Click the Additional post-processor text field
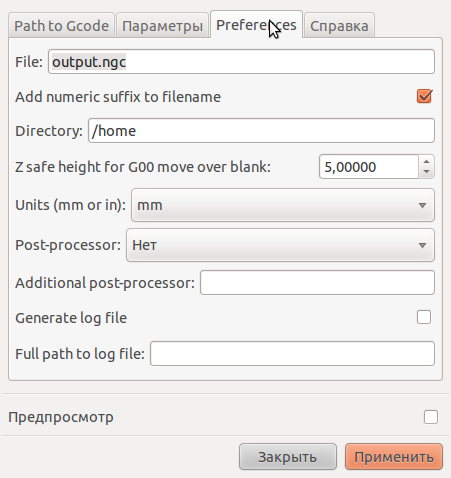This screenshot has height=478, width=451. (317, 283)
